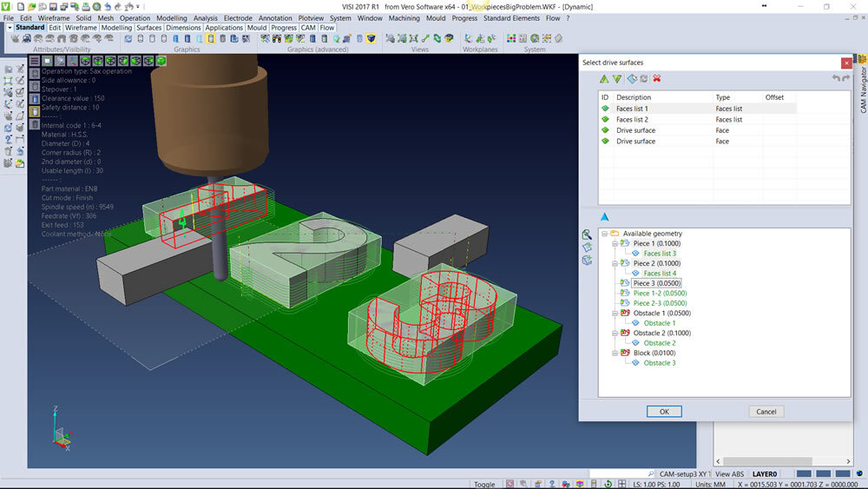
Task: Click the solid green cube view icon in the viewport toolbar
Action: tap(161, 60)
